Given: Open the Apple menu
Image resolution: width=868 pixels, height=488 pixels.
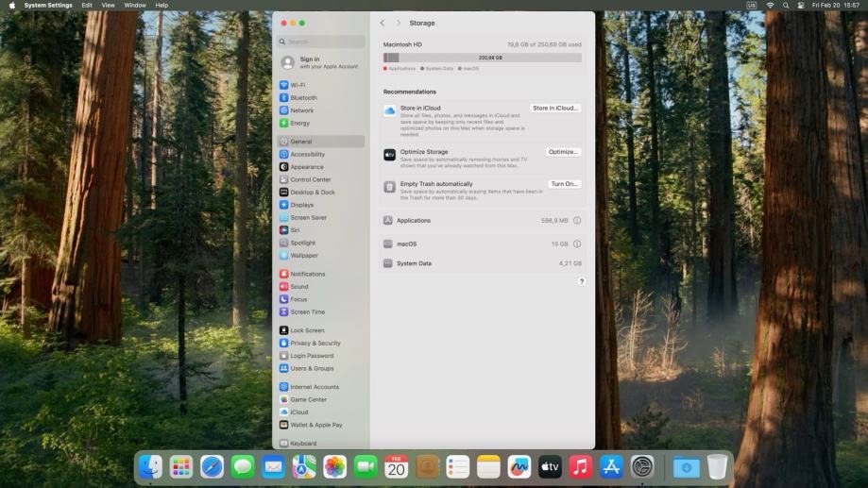Looking at the screenshot, I should pyautogui.click(x=11, y=5).
